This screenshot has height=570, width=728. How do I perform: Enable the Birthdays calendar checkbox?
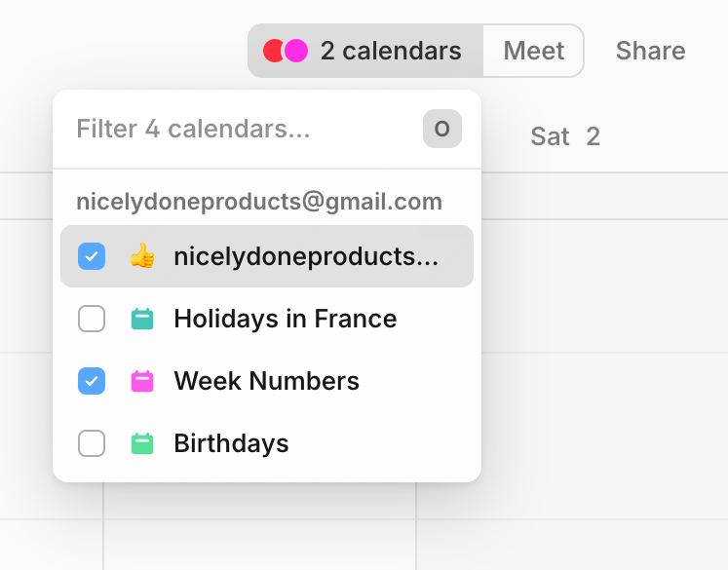(x=92, y=444)
